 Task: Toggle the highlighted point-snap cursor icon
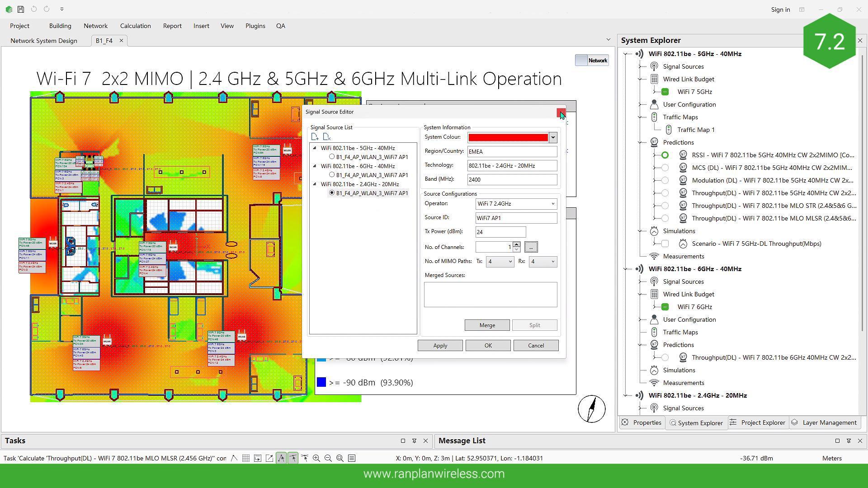[281, 458]
